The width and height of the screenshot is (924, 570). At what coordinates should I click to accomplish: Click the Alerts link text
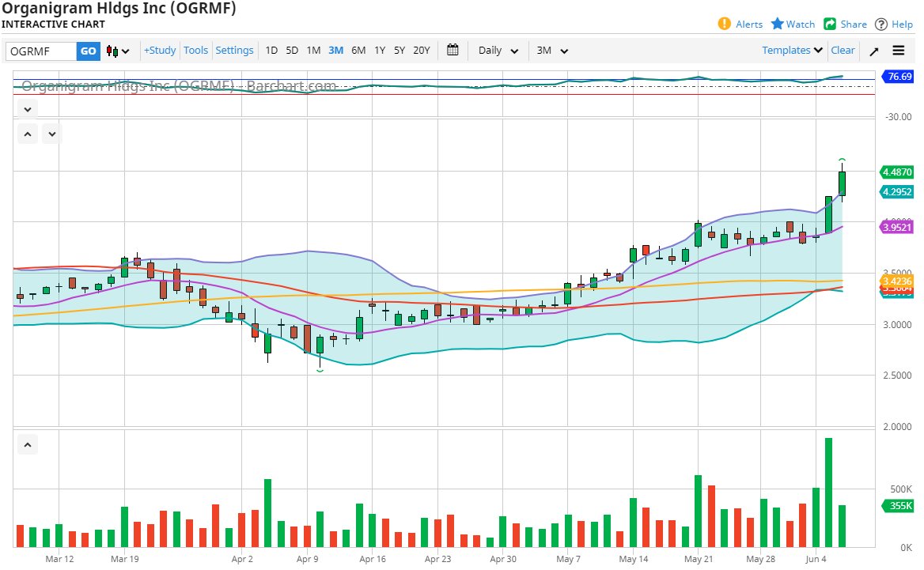click(x=749, y=25)
